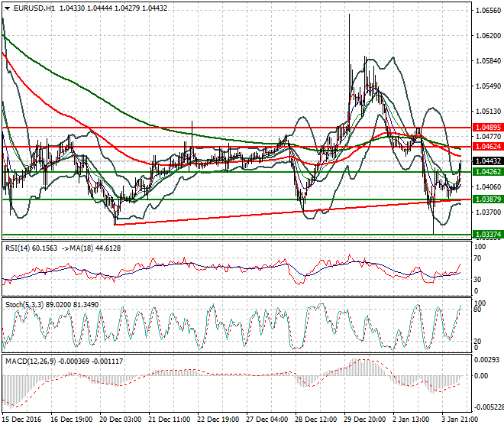Click the 1.04624 red resistance price label
Screen dimensions: 504x428
[488, 147]
